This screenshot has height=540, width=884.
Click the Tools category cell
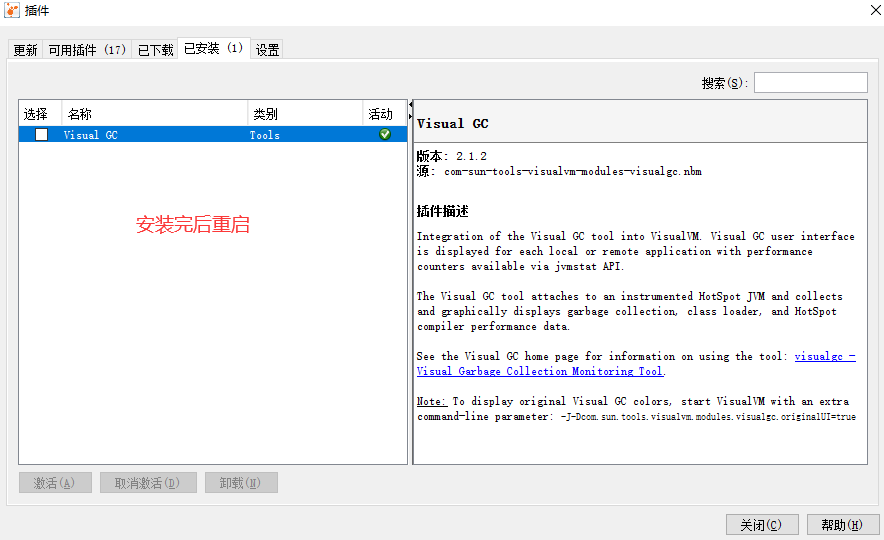pyautogui.click(x=264, y=135)
